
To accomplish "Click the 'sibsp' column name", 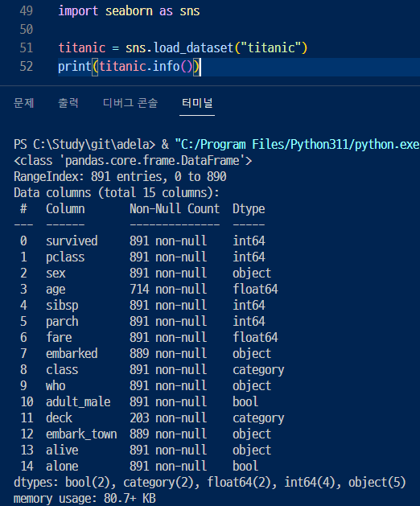I will click(x=62, y=305).
